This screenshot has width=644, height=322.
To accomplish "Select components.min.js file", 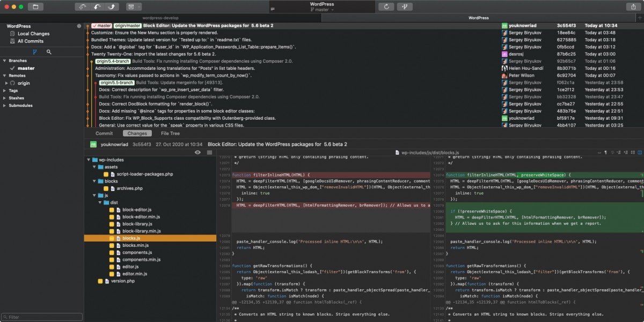I will pos(142,259).
